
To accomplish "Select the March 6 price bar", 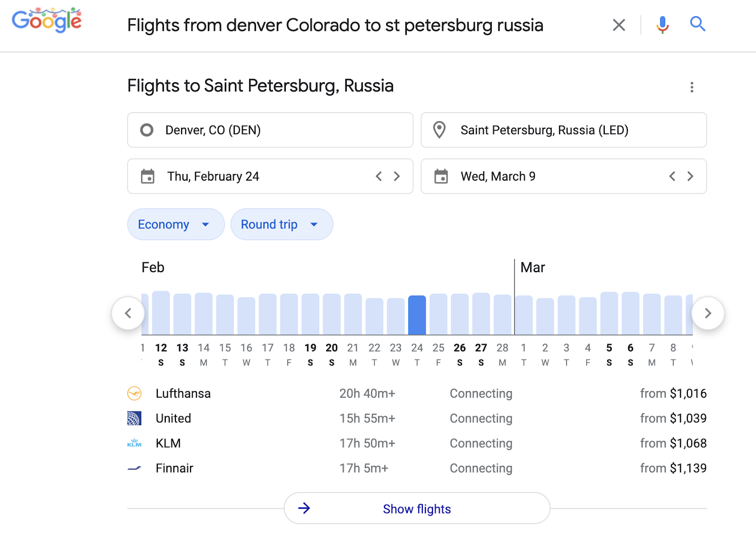I will click(x=630, y=313).
